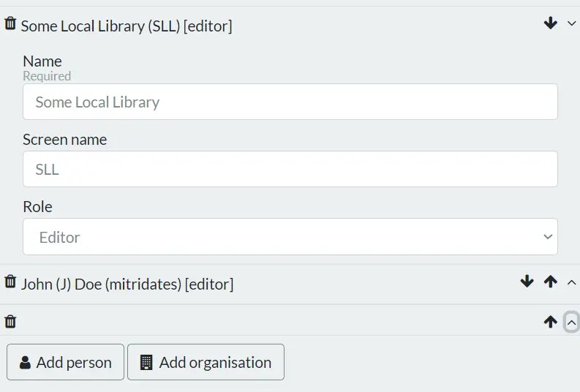Move John Doe entry up
Viewport: 580px width, 392px height.
(551, 282)
